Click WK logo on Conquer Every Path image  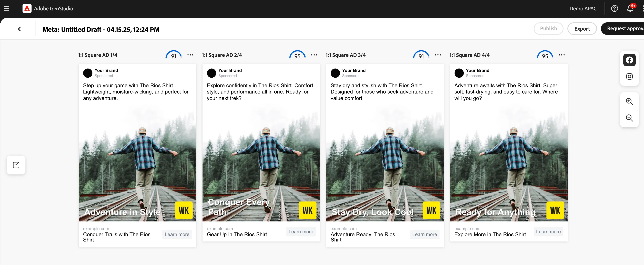coord(308,211)
